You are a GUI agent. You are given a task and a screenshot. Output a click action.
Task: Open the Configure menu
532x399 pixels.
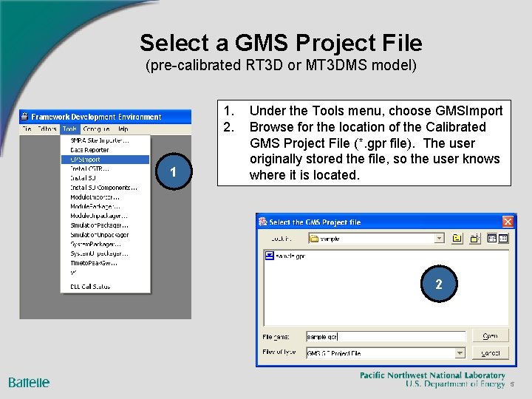(96, 129)
